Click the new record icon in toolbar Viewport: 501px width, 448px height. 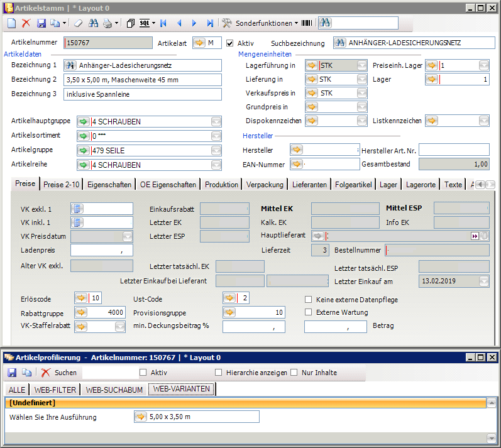click(x=11, y=23)
